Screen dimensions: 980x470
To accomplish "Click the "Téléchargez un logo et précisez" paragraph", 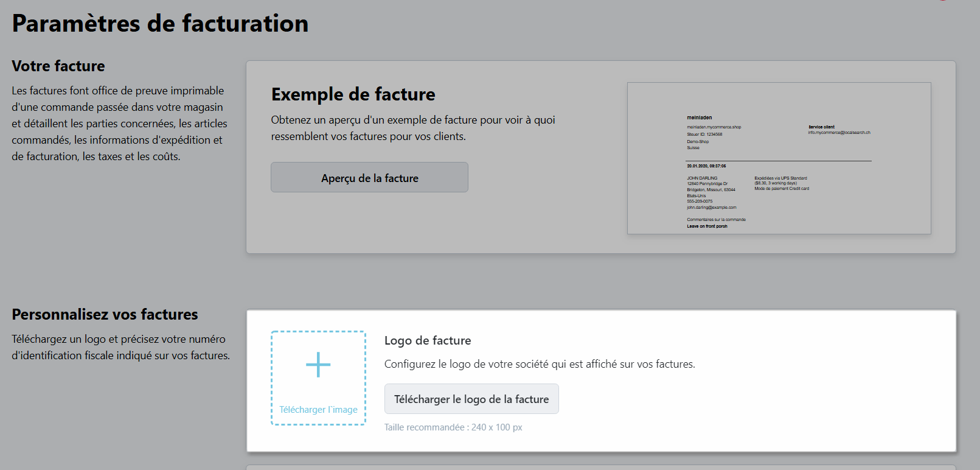I will (x=120, y=347).
